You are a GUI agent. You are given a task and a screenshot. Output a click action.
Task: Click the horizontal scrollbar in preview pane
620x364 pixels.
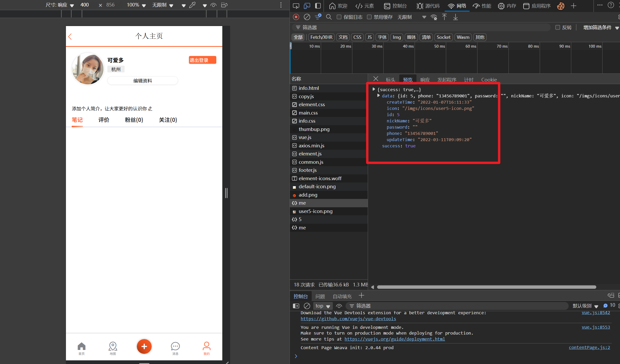point(486,287)
